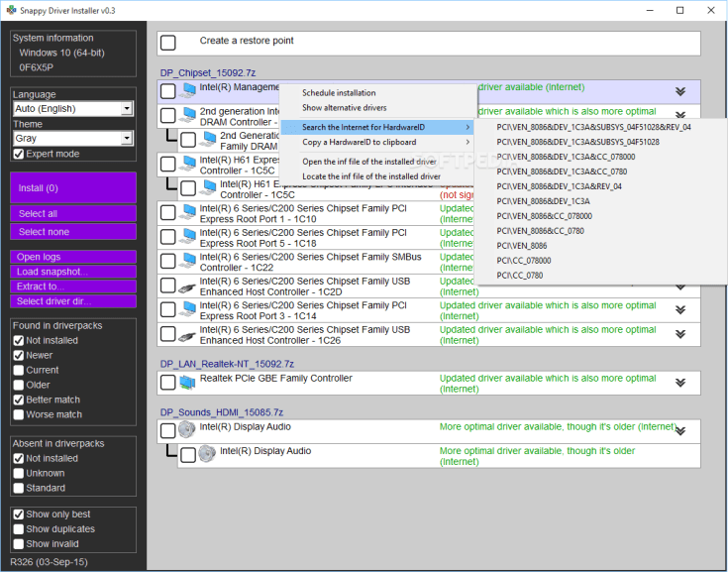Click Windows 10 (64-bit) system information text

(x=61, y=53)
